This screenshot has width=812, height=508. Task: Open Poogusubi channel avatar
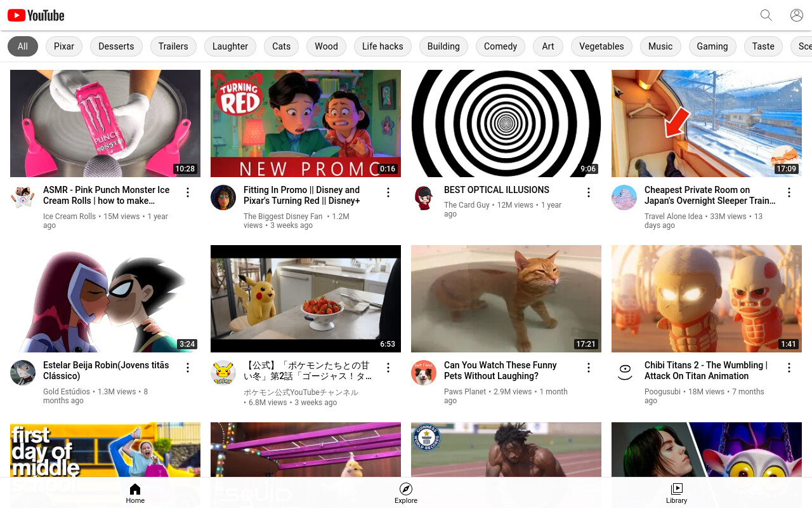click(624, 373)
